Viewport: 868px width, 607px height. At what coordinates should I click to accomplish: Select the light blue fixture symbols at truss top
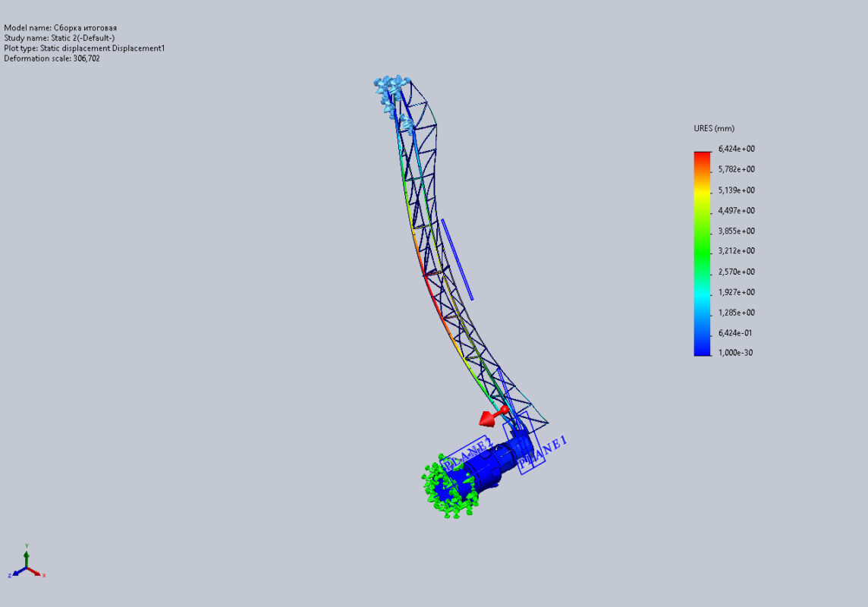391,88
